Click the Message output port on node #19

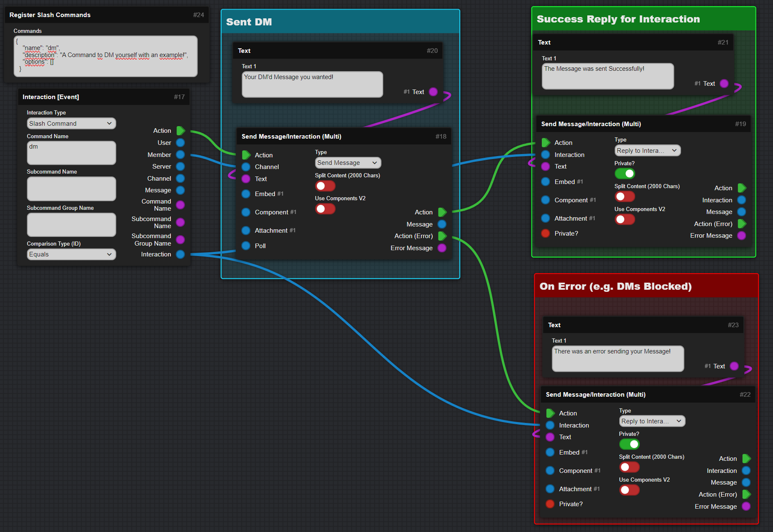point(742,212)
